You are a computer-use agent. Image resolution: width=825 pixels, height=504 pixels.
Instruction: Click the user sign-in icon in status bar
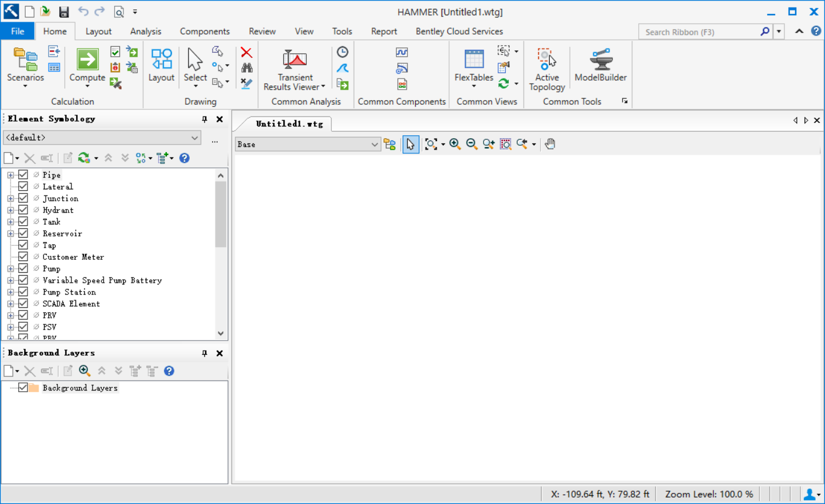(812, 495)
